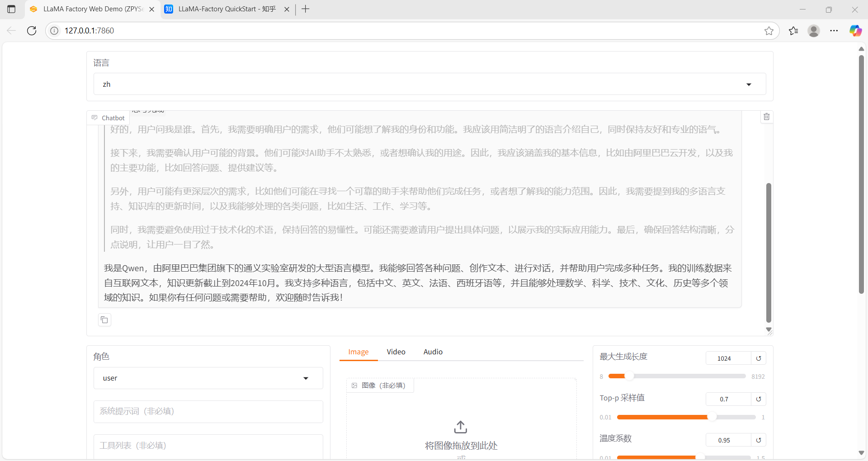Switch to LLaMA-Factory QuickStart 知乎 tab
868x461 pixels.
click(x=227, y=9)
